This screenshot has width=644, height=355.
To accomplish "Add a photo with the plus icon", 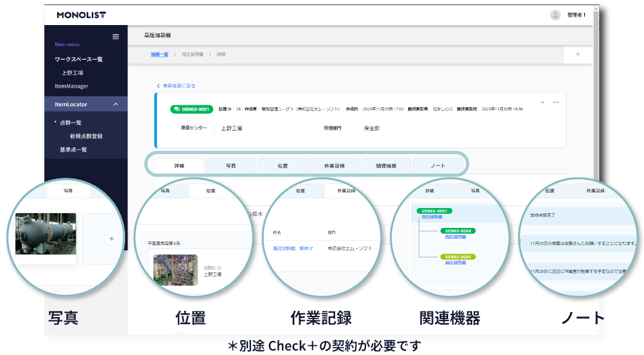I will point(111,238).
